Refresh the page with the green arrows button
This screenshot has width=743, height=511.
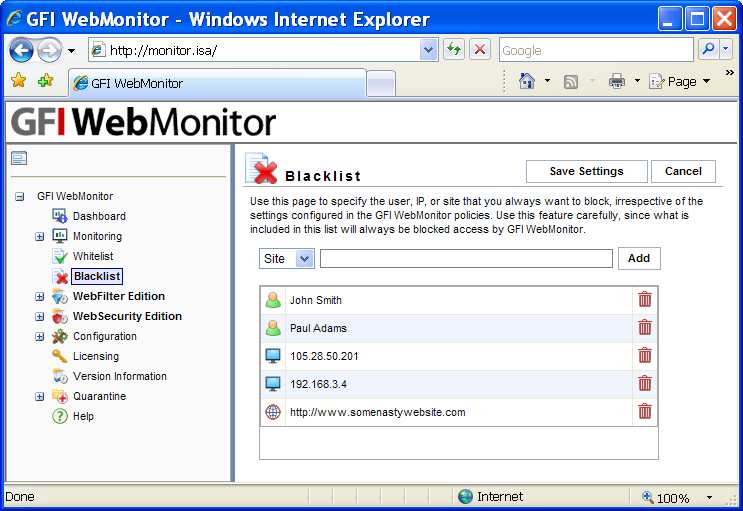(454, 49)
